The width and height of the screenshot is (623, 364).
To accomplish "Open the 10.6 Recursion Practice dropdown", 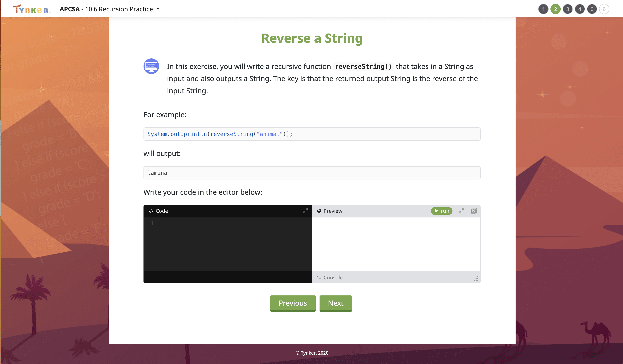I will click(x=158, y=9).
